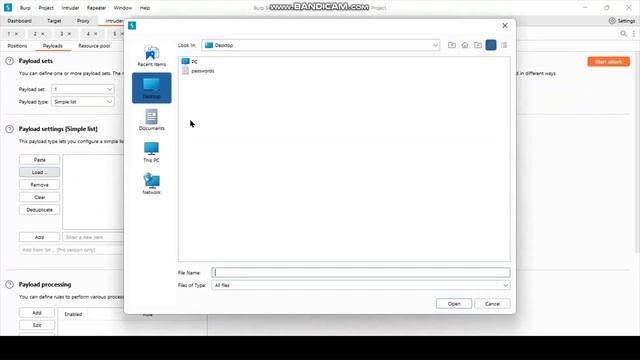Open the Project menu
Image resolution: width=640 pixels, height=360 pixels.
click(x=46, y=8)
